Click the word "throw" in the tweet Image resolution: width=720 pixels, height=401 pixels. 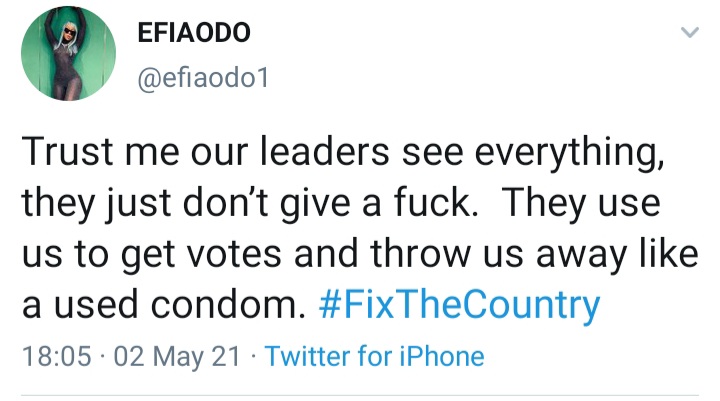420,253
